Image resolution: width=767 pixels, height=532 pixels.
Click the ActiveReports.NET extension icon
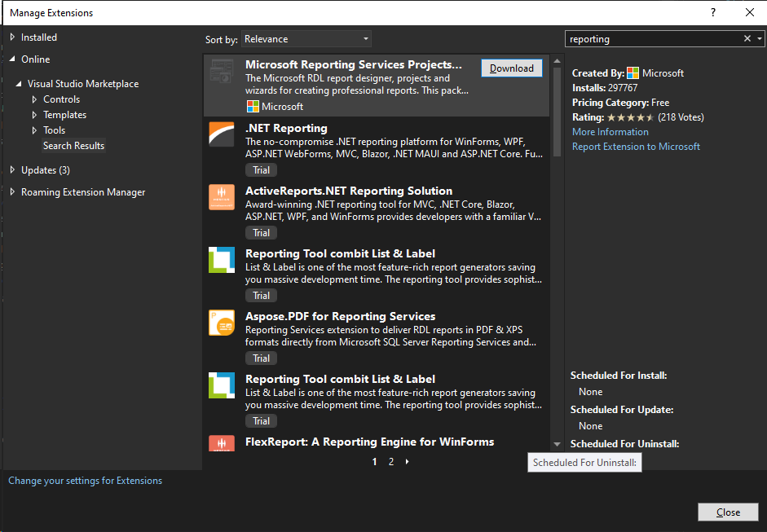(222, 197)
